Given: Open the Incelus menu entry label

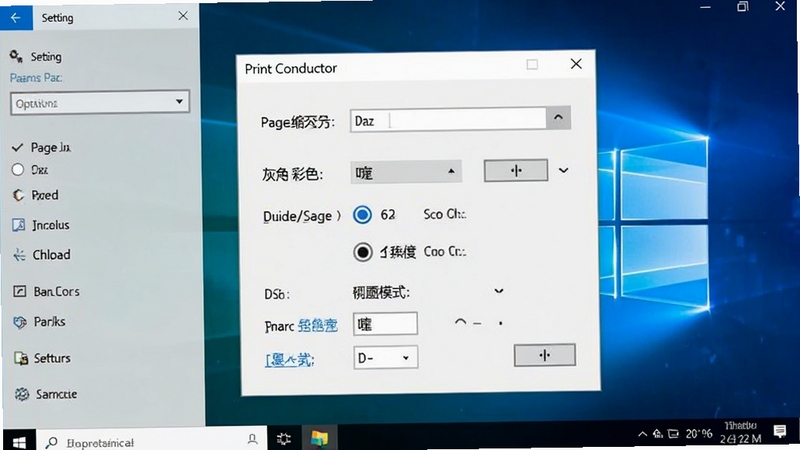Looking at the screenshot, I should (x=51, y=224).
